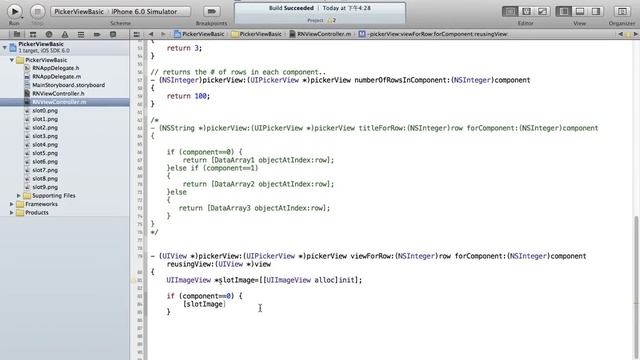640x360 pixels.
Task: Place cursor after '[slotImage' in code
Action: pyautogui.click(x=224, y=304)
